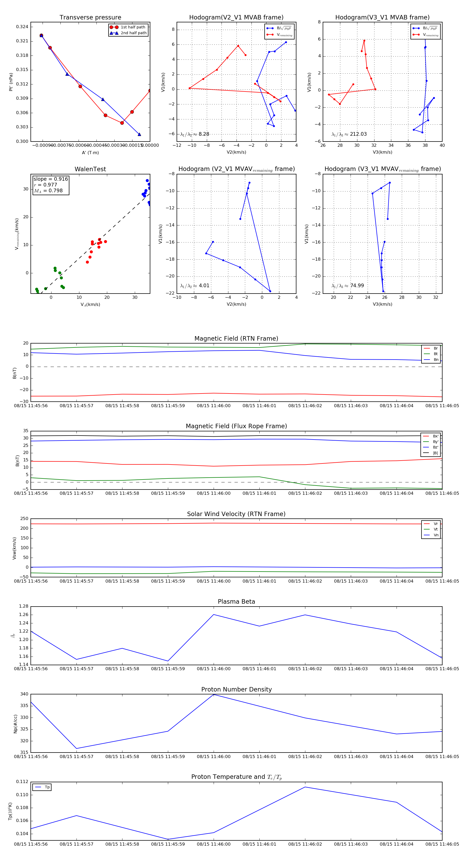
Task: Click the Bz' legend entry
Action: [431, 447]
